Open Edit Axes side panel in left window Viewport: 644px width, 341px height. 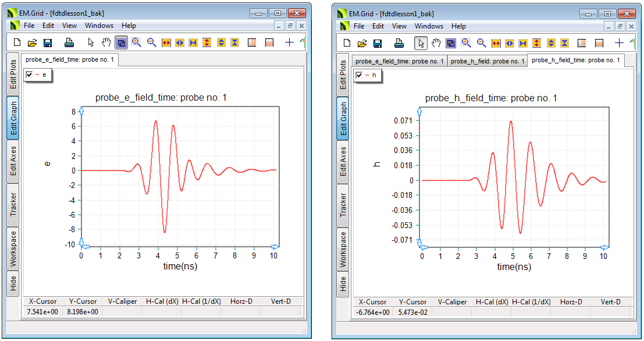pyautogui.click(x=13, y=161)
